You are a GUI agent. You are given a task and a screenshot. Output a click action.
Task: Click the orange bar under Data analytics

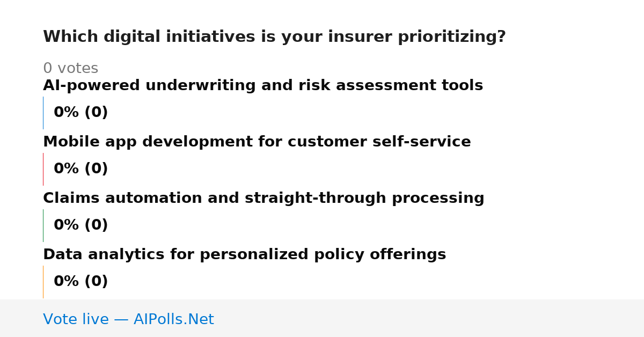[x=43, y=282]
